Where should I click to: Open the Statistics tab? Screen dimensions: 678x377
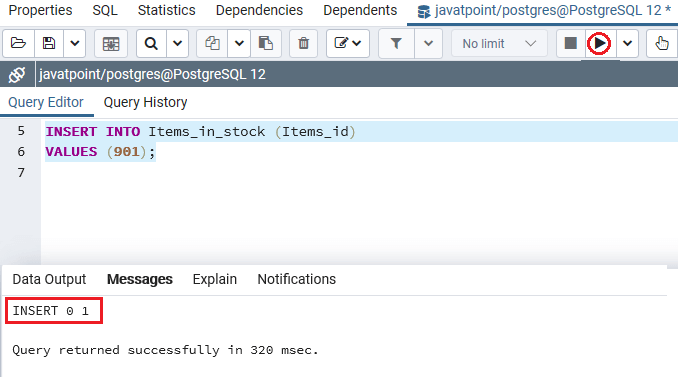click(166, 10)
